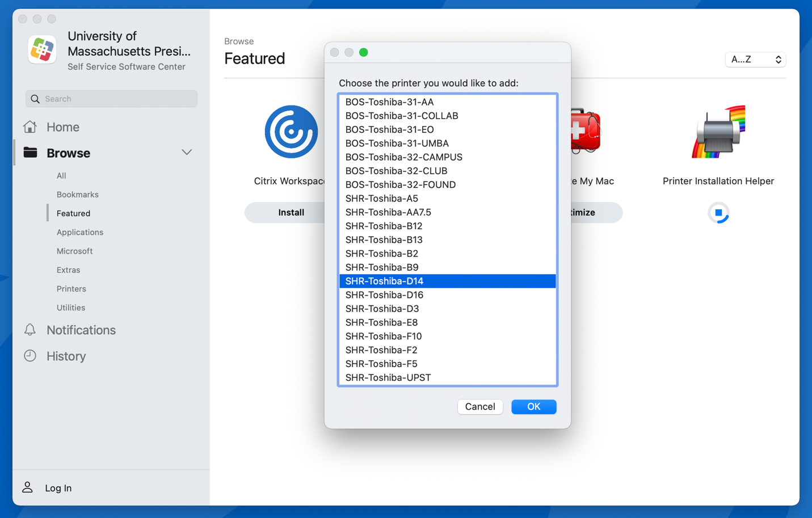
Task: Open the Microsoft category in sidebar
Action: tap(74, 251)
